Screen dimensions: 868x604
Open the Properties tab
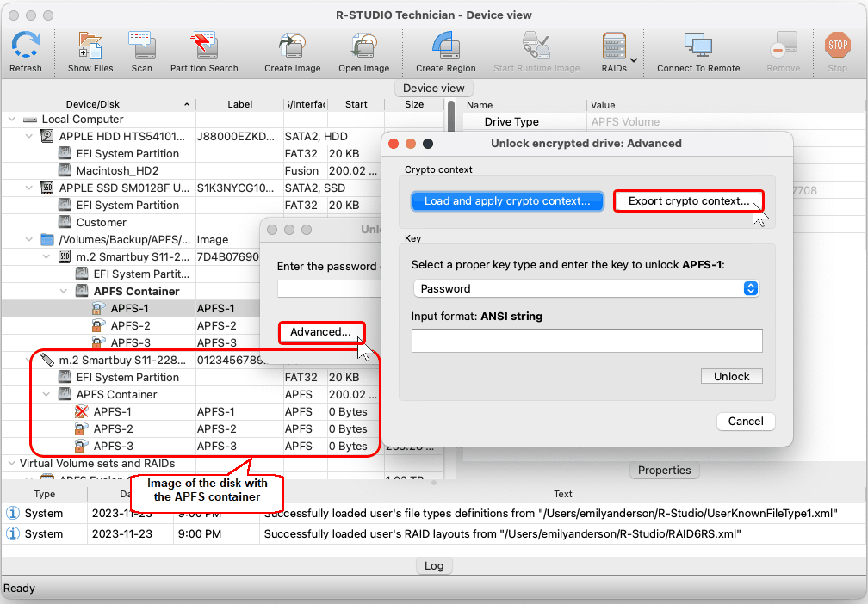pos(664,470)
